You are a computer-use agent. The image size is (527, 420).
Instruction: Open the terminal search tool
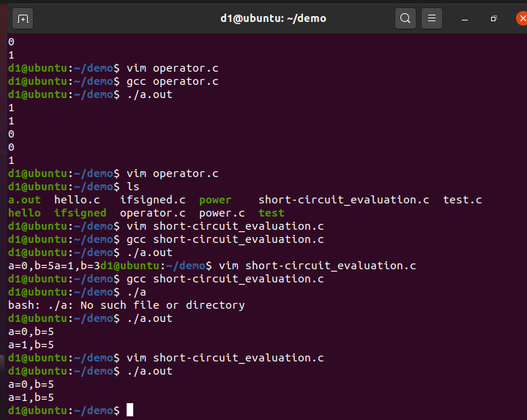point(405,18)
